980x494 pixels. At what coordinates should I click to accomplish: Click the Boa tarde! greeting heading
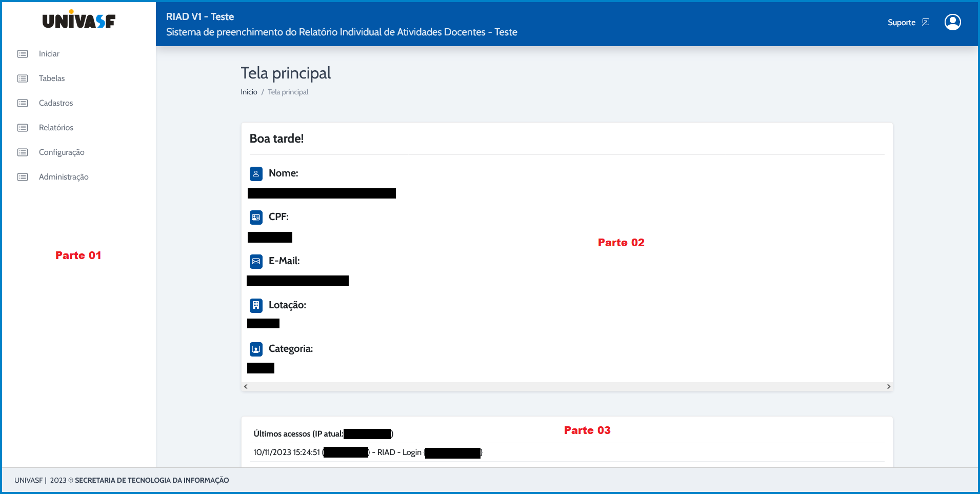pos(276,139)
